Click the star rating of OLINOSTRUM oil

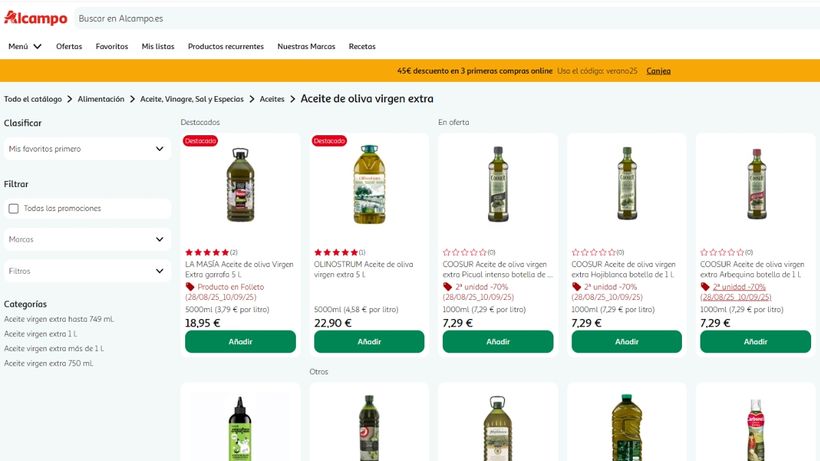coord(336,252)
